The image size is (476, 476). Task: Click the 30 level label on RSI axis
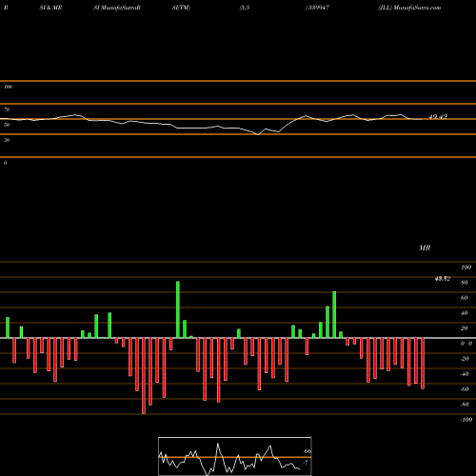pyautogui.click(x=7, y=140)
